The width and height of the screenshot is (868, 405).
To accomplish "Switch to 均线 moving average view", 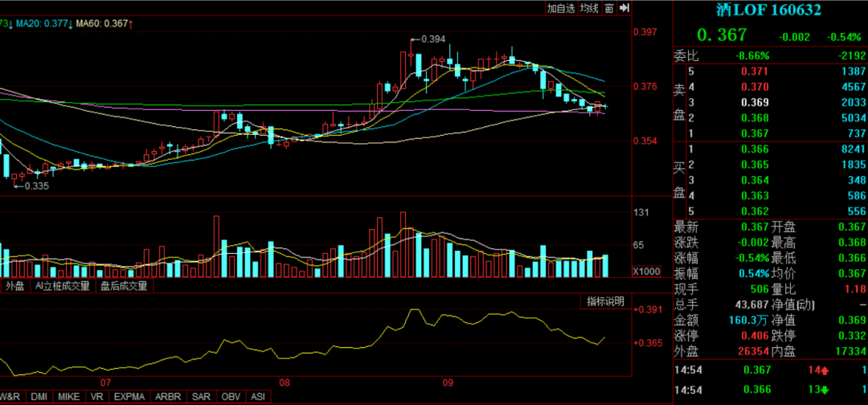I will [590, 8].
